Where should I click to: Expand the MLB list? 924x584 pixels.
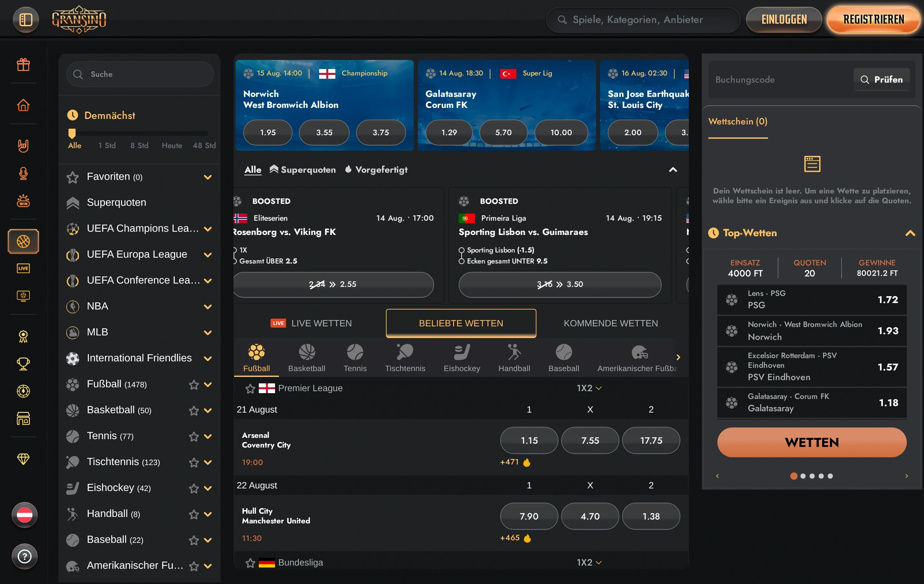(x=208, y=333)
